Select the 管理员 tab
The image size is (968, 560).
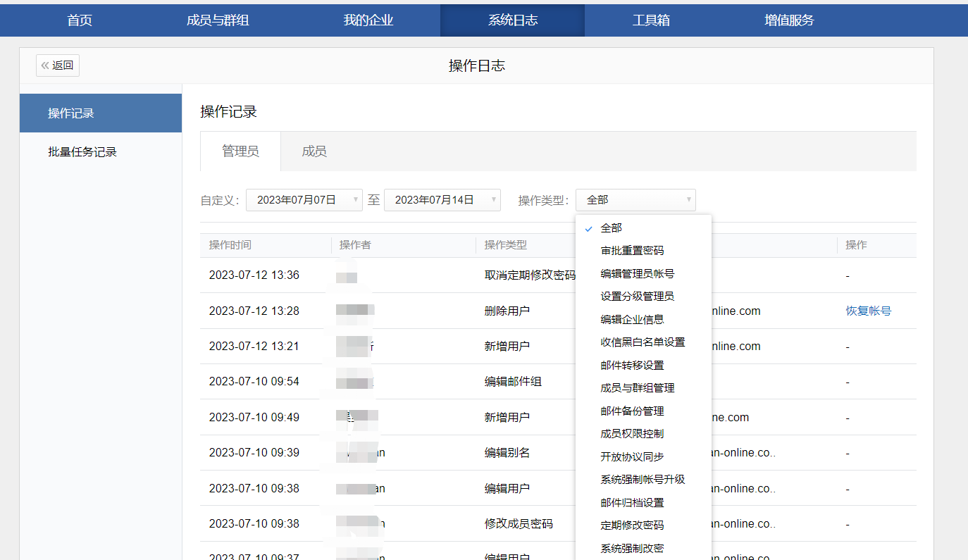[x=240, y=151]
